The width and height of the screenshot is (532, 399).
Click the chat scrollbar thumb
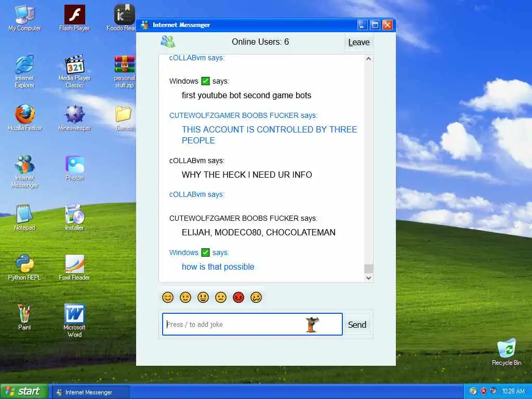coord(368,269)
